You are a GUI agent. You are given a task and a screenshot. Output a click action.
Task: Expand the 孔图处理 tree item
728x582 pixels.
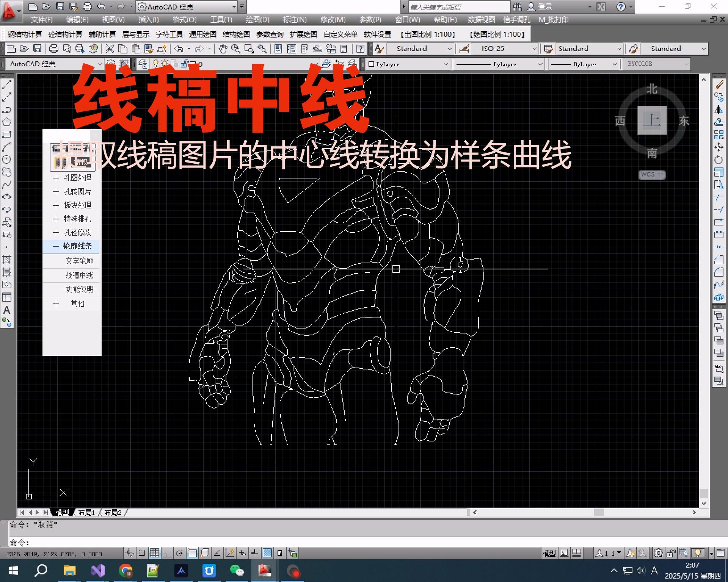point(56,178)
